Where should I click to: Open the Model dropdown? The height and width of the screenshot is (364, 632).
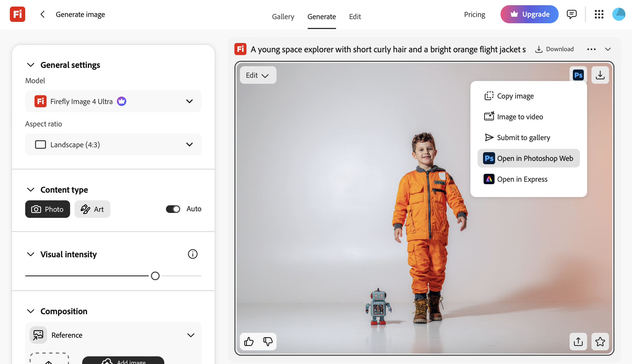click(x=113, y=101)
